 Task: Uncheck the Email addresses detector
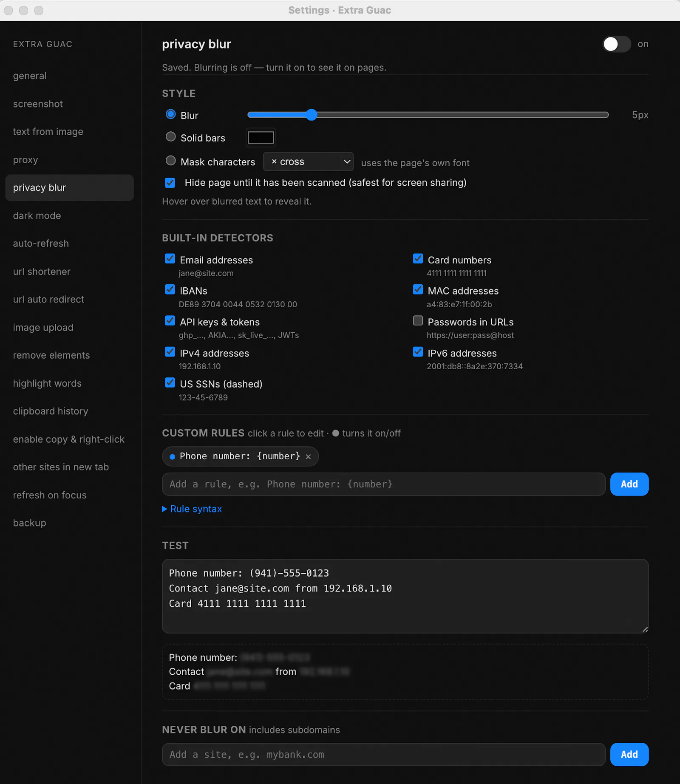coord(170,259)
